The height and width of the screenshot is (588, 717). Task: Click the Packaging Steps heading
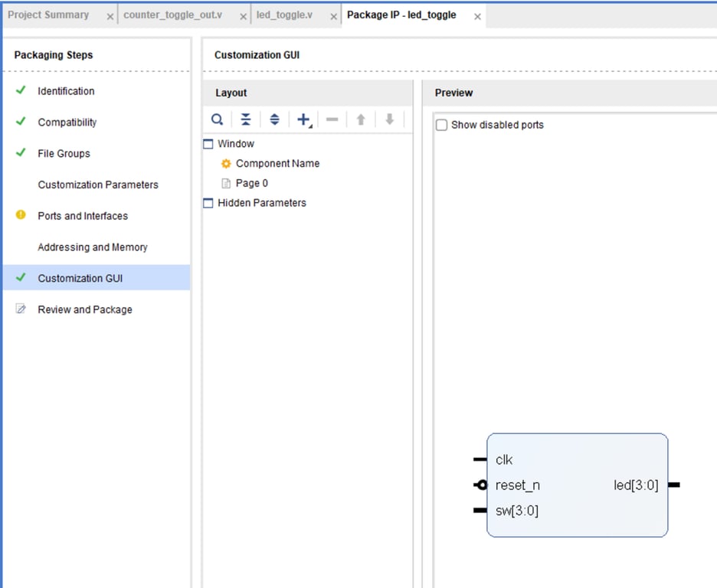[54, 55]
